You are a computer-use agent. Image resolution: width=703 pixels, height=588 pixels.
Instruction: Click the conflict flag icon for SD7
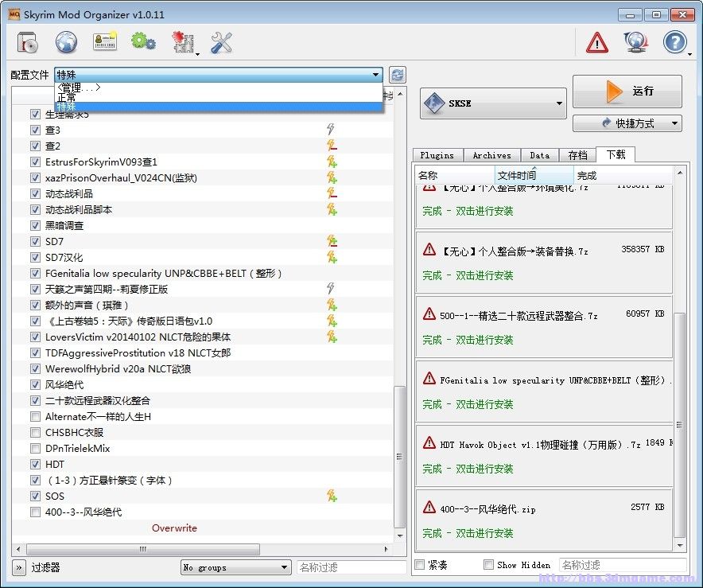[332, 241]
